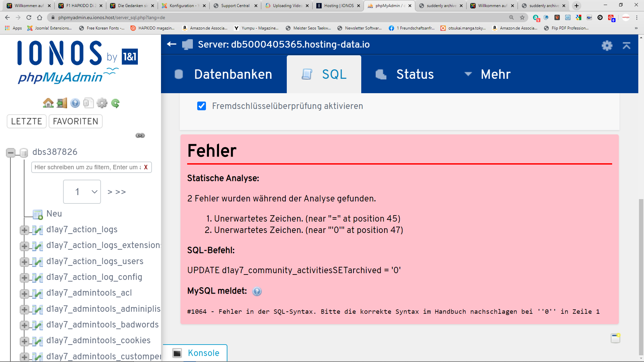This screenshot has width=644, height=362.
Task: Collapse the dbs387826 database tree
Action: [x=11, y=153]
